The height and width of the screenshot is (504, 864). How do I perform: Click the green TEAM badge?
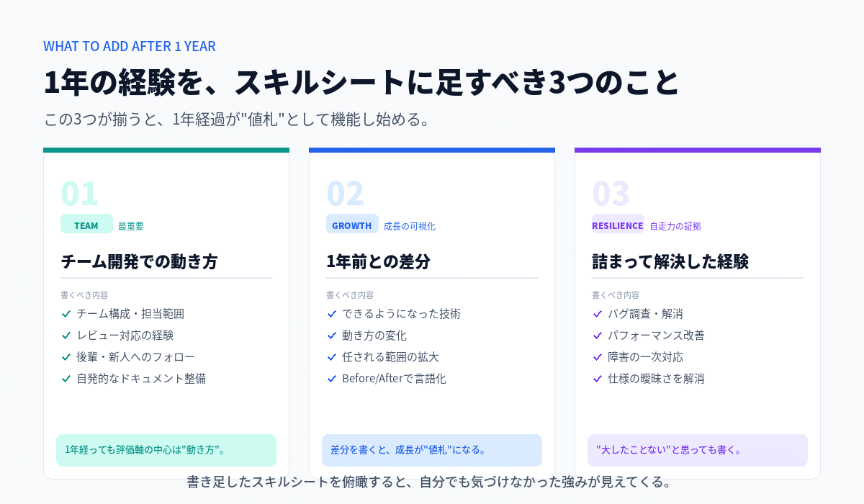86,225
